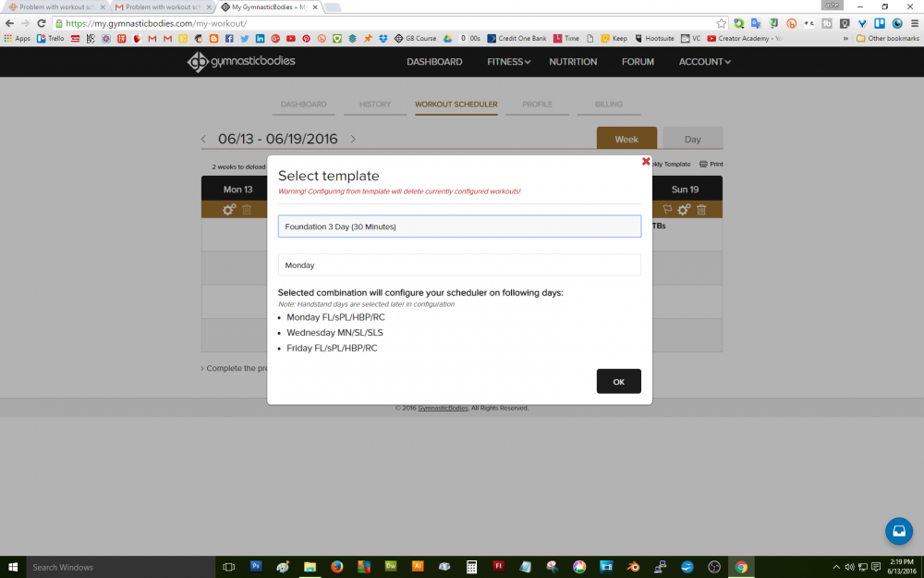This screenshot has width=924, height=578.
Task: Open Dashboard in the top navigation
Action: pos(434,62)
